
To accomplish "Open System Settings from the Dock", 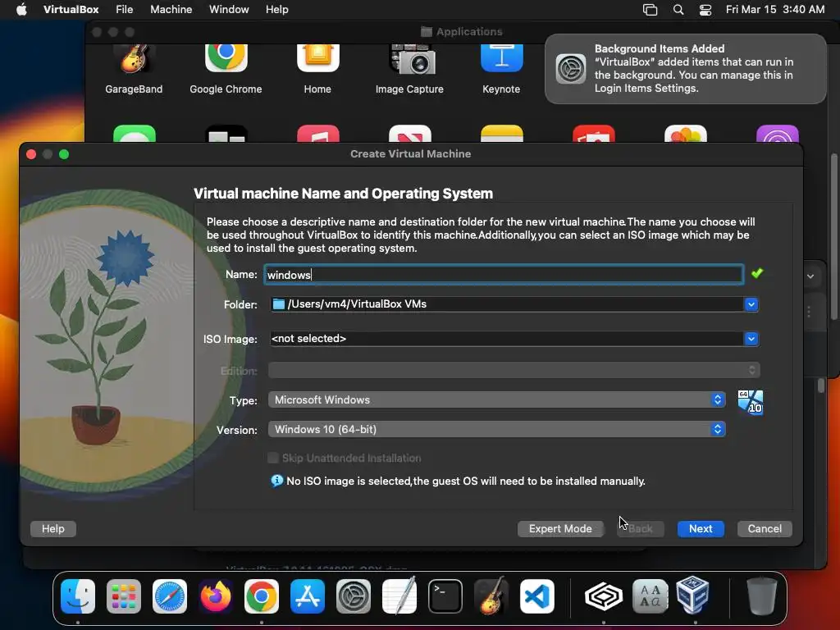I will coord(354,596).
